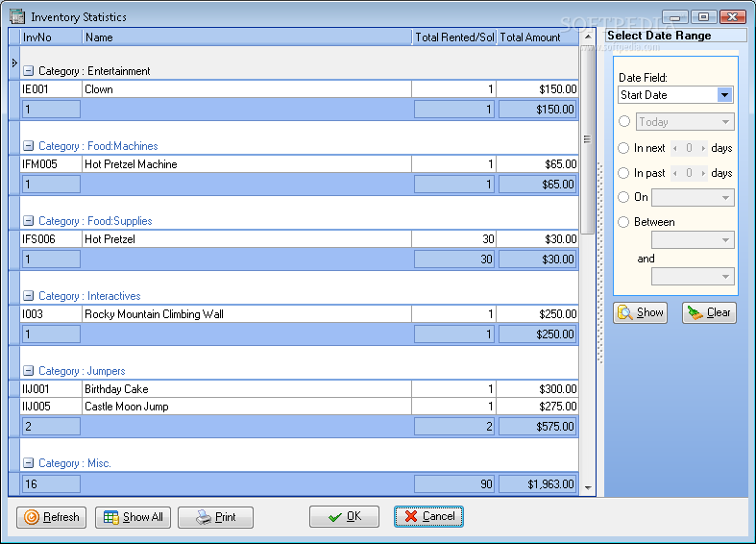Open the On date dropdown

click(725, 197)
